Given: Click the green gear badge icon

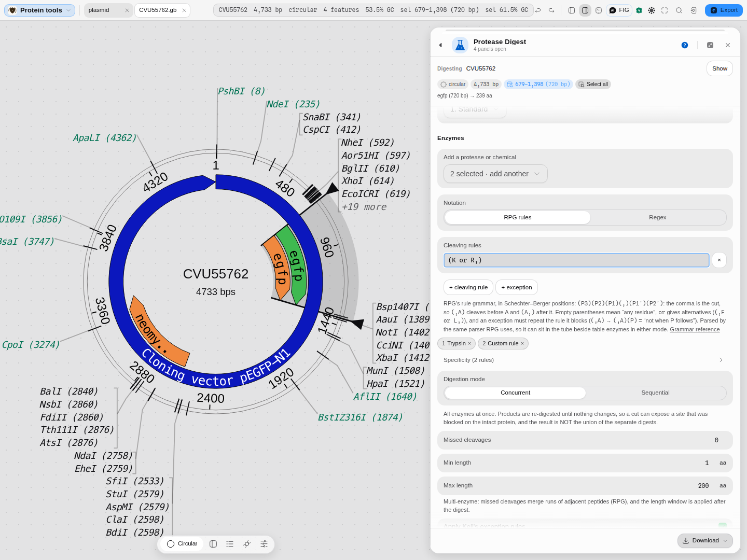Looking at the screenshot, I should pyautogui.click(x=639, y=10).
